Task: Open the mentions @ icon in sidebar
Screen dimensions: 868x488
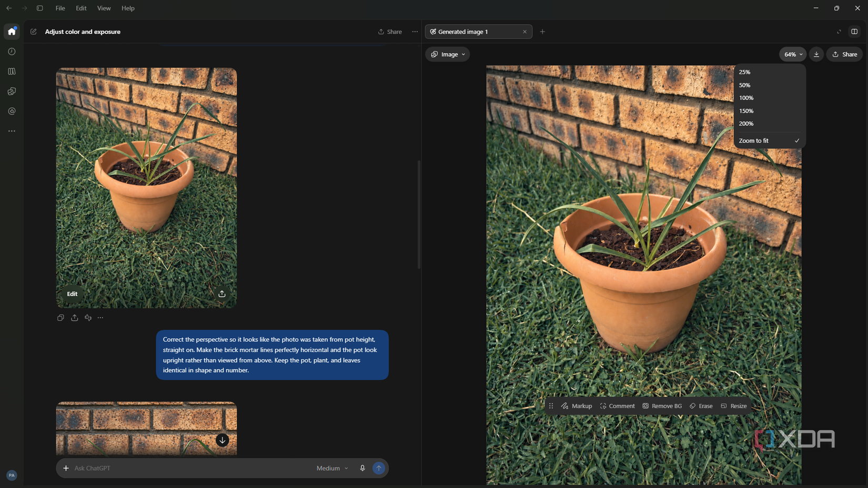Action: pyautogui.click(x=12, y=111)
